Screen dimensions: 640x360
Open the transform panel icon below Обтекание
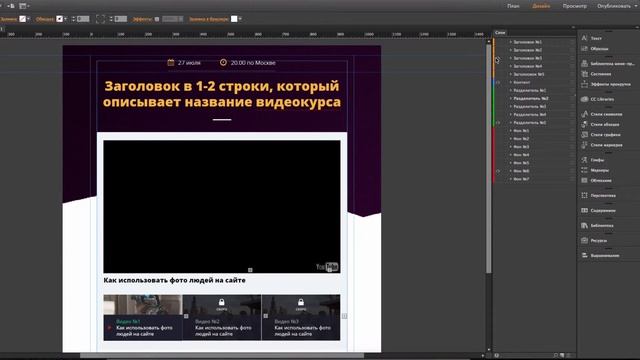click(x=584, y=195)
